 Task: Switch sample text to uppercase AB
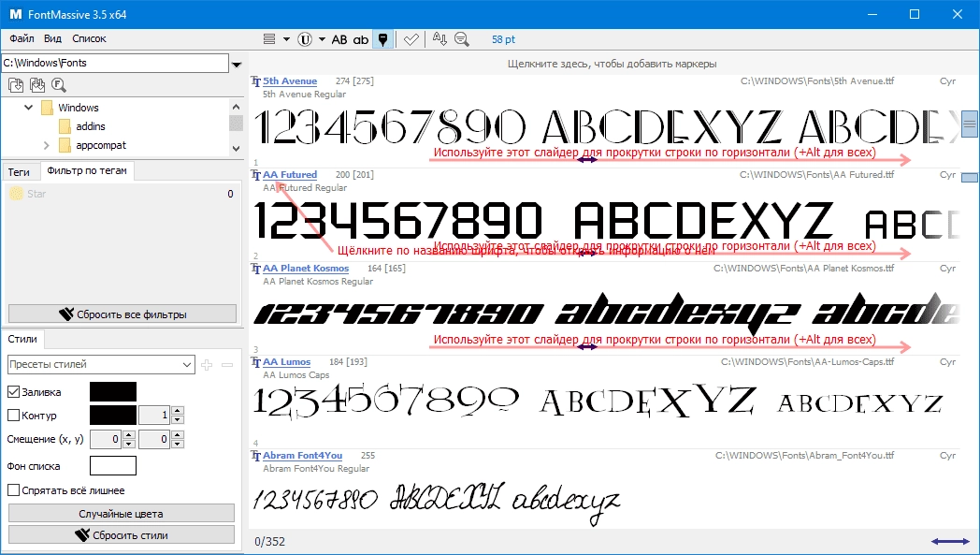coord(339,39)
